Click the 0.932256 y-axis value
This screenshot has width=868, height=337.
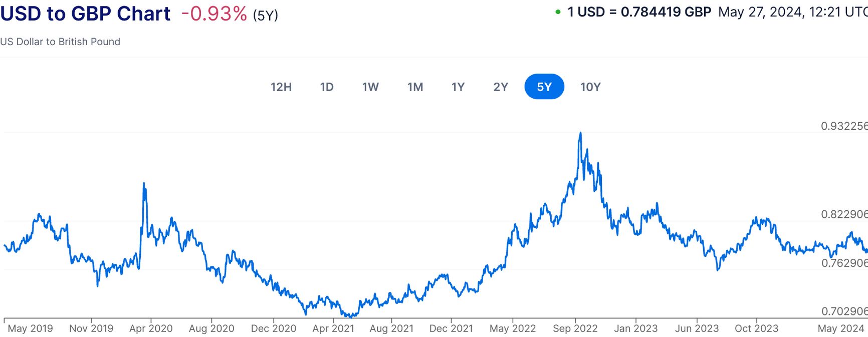pyautogui.click(x=844, y=126)
